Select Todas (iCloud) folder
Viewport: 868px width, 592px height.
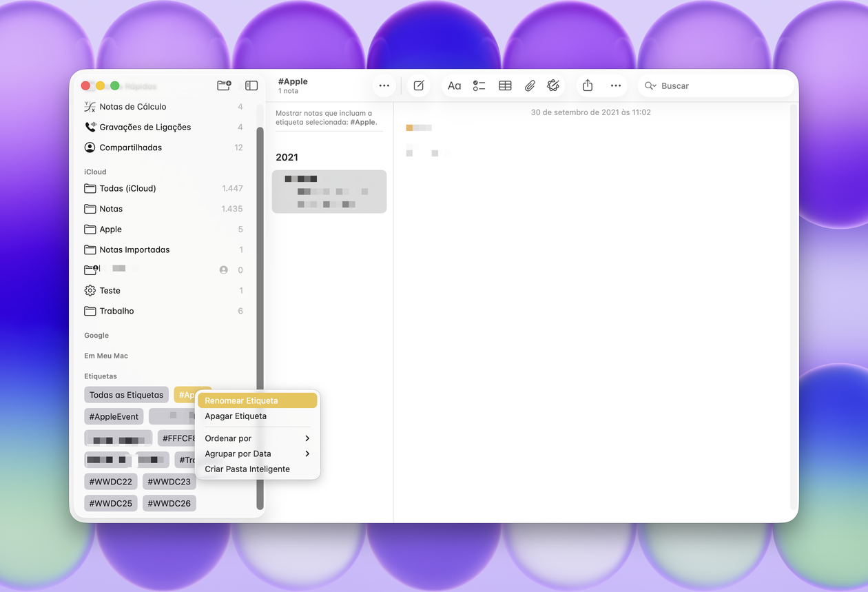click(163, 188)
